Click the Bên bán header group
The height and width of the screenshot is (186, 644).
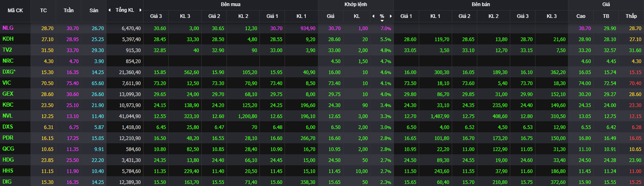(480, 4)
